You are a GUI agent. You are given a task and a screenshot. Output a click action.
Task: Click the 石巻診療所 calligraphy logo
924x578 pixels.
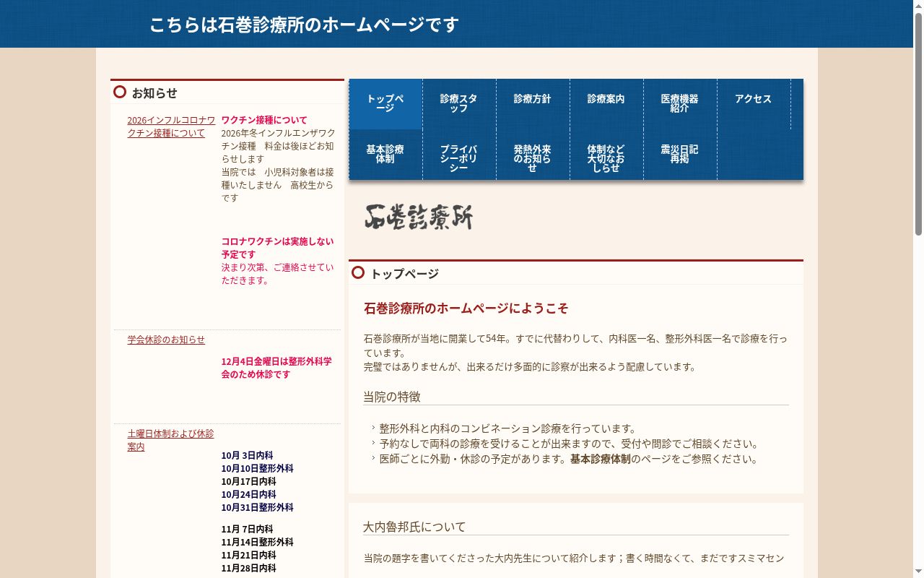pyautogui.click(x=419, y=217)
